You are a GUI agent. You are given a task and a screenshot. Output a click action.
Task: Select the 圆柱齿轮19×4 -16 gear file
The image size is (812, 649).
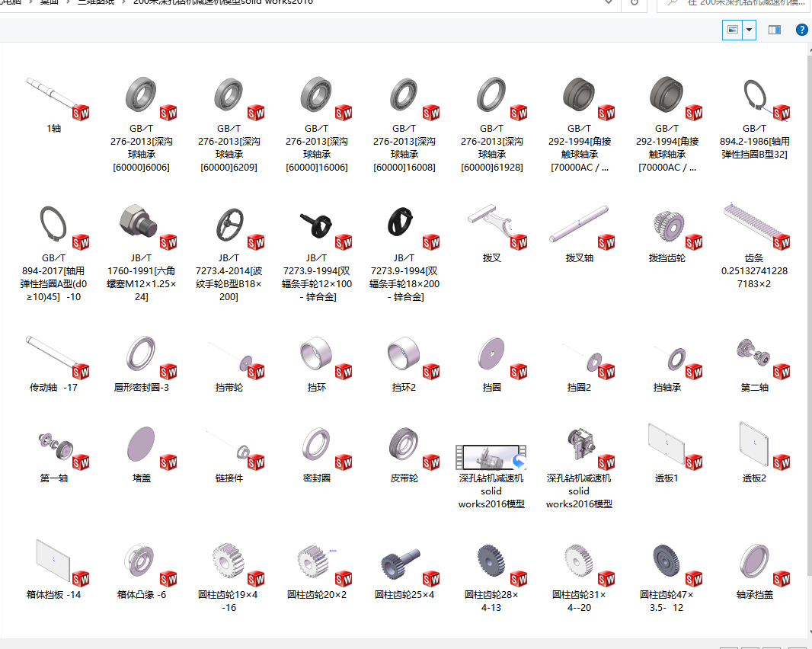click(x=229, y=576)
